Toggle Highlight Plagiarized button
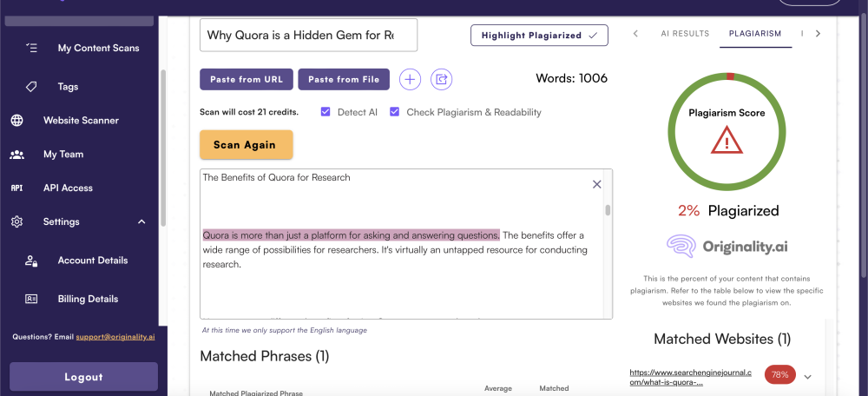868x396 pixels. click(x=539, y=35)
